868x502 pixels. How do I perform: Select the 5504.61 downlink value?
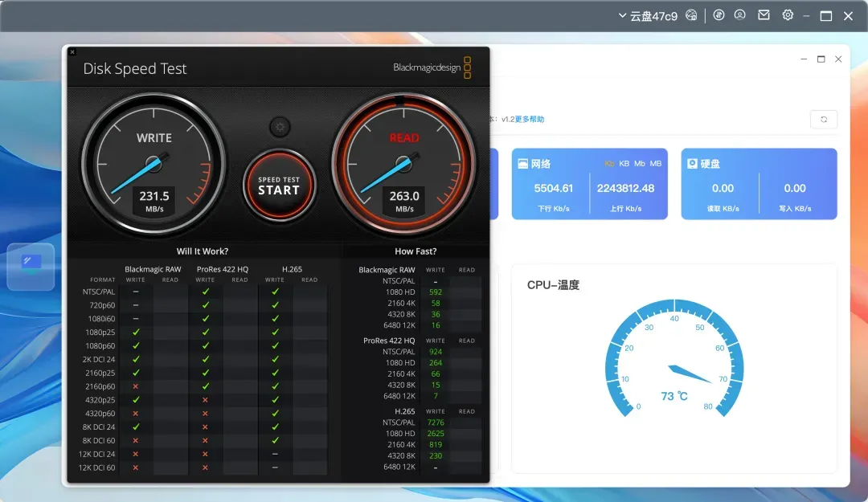[554, 188]
